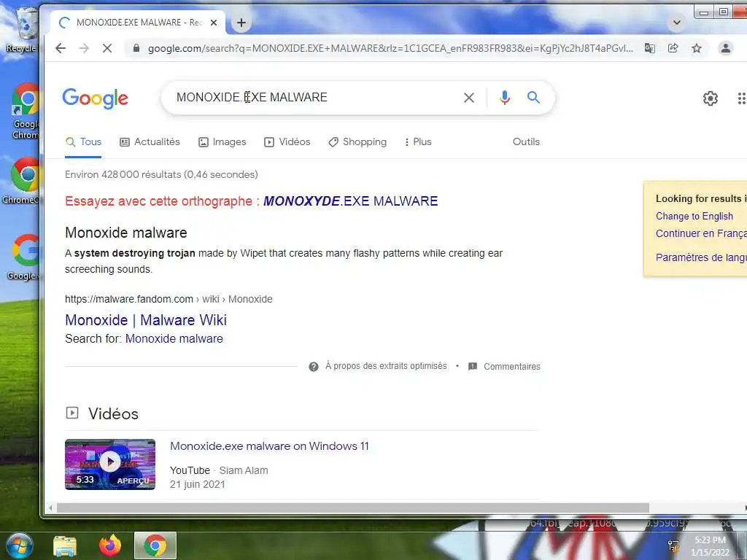Screen dimensions: 747x560
Task: Open the Chrome profile avatar
Action: (x=726, y=48)
